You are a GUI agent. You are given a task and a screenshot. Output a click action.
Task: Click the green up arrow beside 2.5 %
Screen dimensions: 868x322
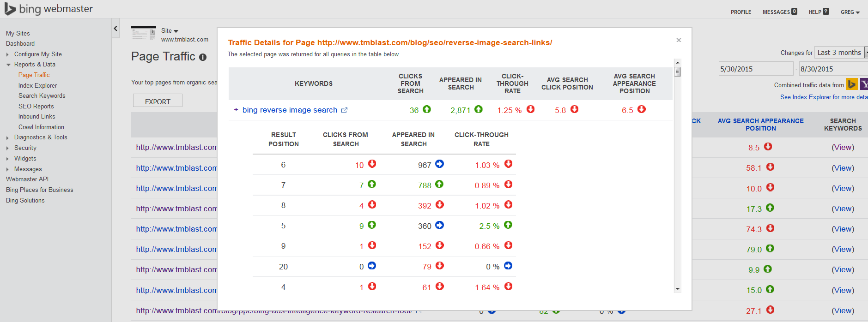(508, 225)
